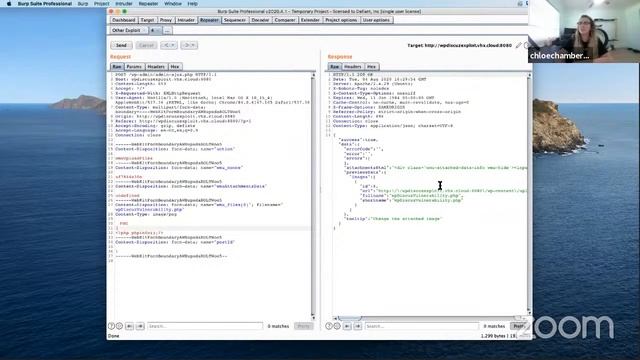Open history back dropdown in Repeater
Image resolution: width=640 pixels, height=360 pixels.
pos(169,45)
